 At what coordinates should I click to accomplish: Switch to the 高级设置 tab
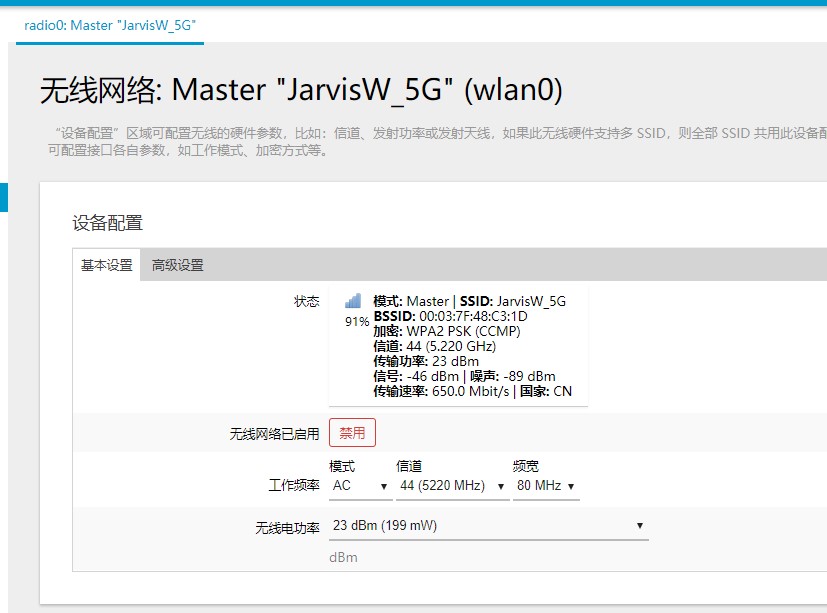pyautogui.click(x=178, y=265)
